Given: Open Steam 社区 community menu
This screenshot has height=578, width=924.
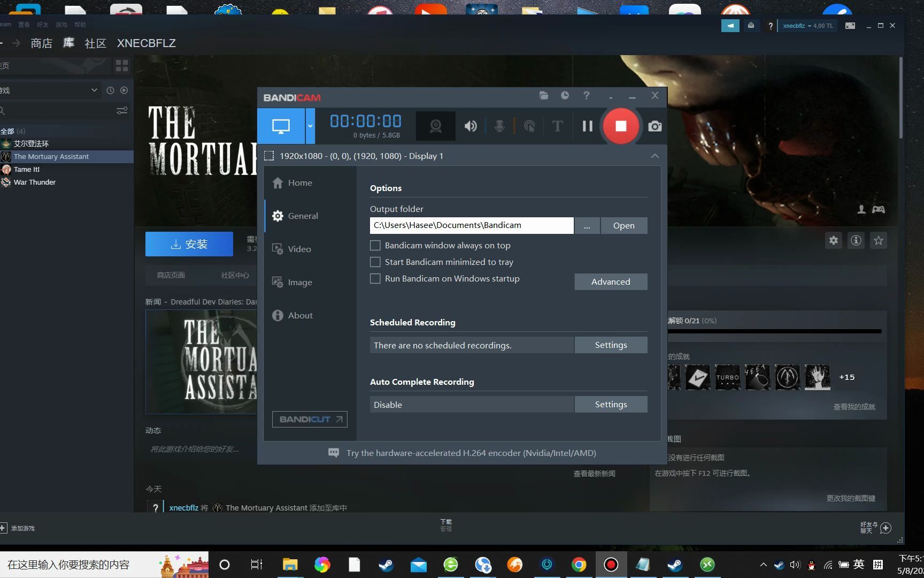Looking at the screenshot, I should coord(95,43).
